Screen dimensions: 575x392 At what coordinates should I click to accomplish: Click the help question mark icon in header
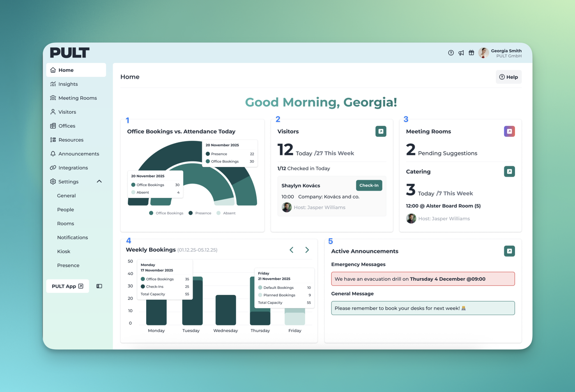[x=451, y=53]
